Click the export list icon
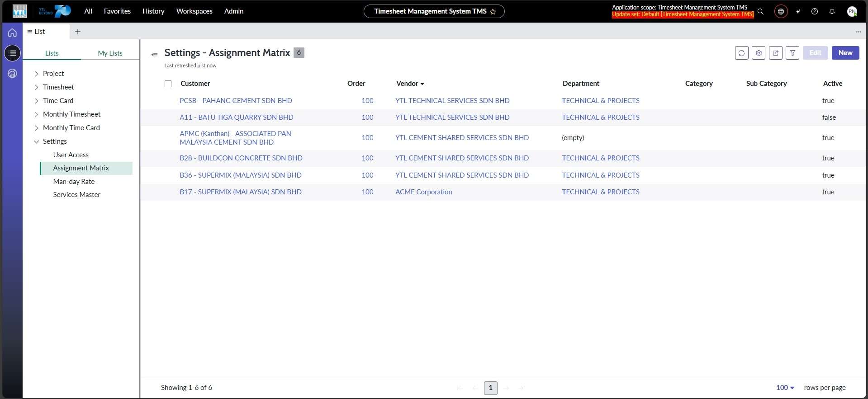 [775, 53]
